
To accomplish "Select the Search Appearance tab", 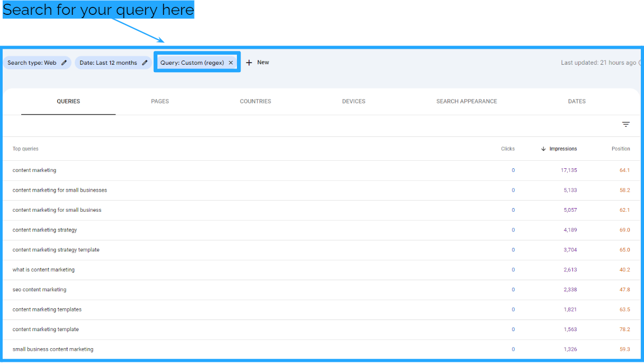I will pos(466,101).
